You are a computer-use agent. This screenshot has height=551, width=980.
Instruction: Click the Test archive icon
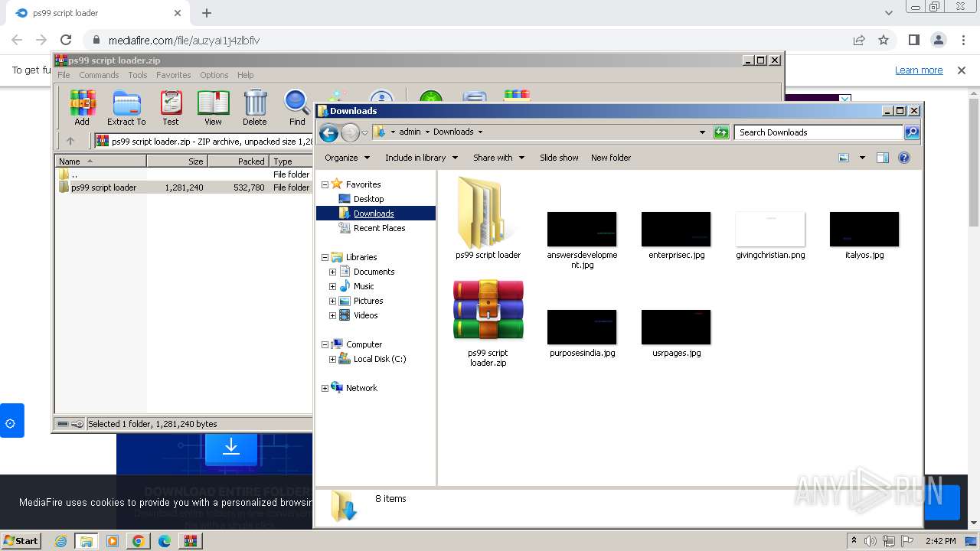[x=171, y=107]
